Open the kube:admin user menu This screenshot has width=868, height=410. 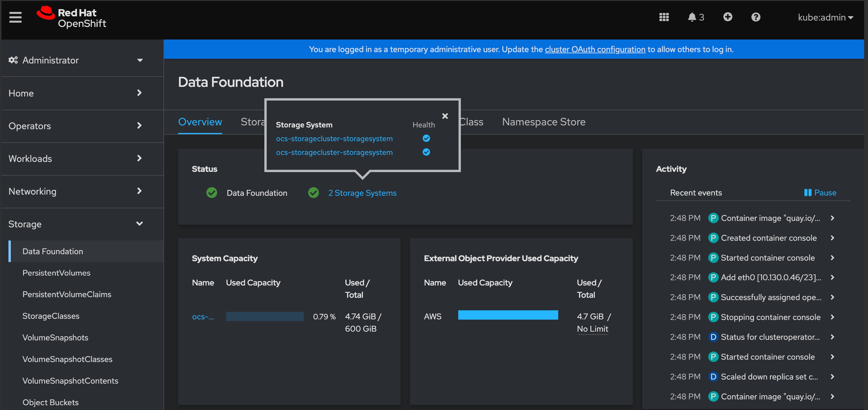(825, 17)
